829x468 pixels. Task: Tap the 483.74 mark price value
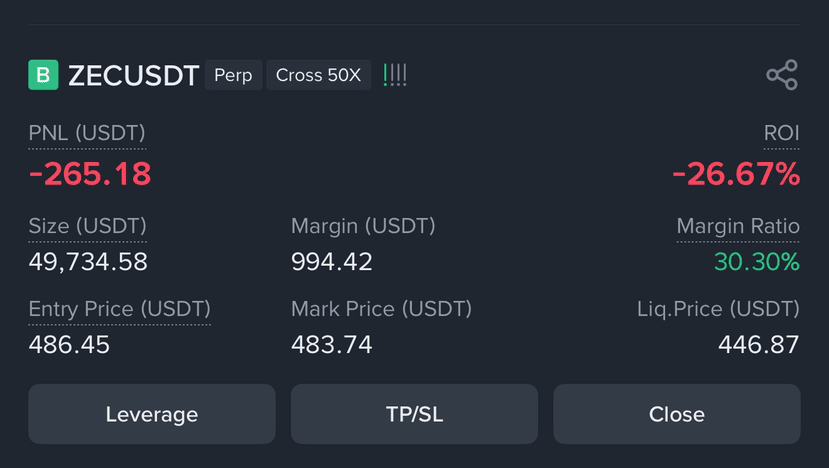pos(332,345)
